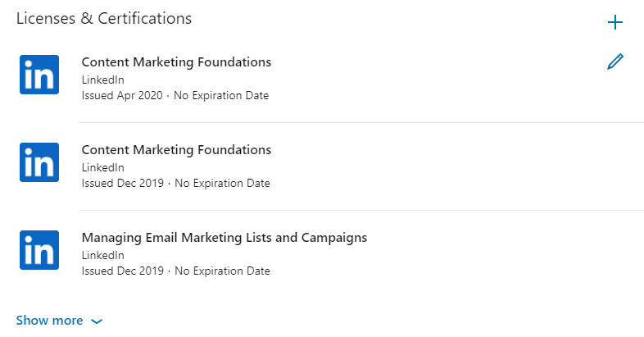This screenshot has height=337, width=644.
Task: Click Issued Dec 2019 under Managing Email Marketing
Action: tap(122, 271)
